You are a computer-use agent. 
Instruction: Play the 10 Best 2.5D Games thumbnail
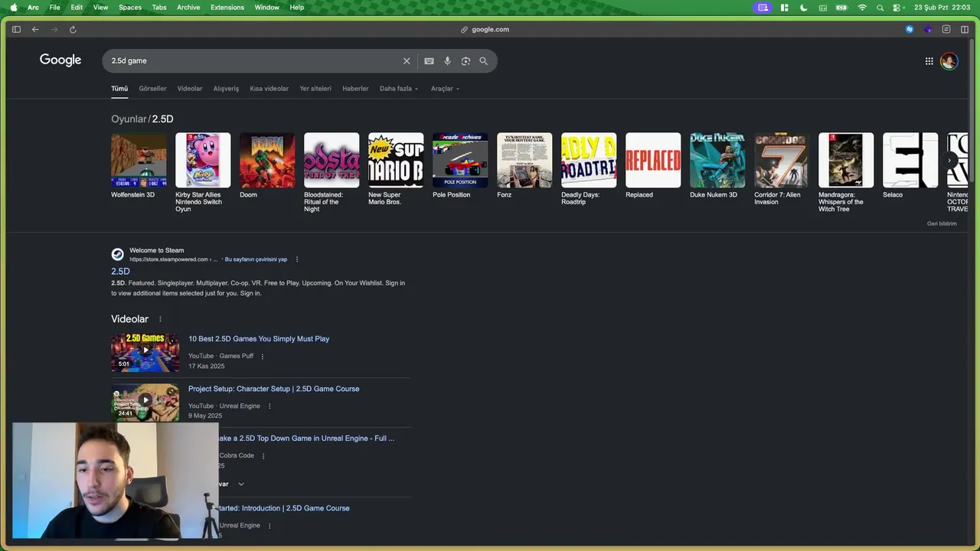pyautogui.click(x=145, y=352)
